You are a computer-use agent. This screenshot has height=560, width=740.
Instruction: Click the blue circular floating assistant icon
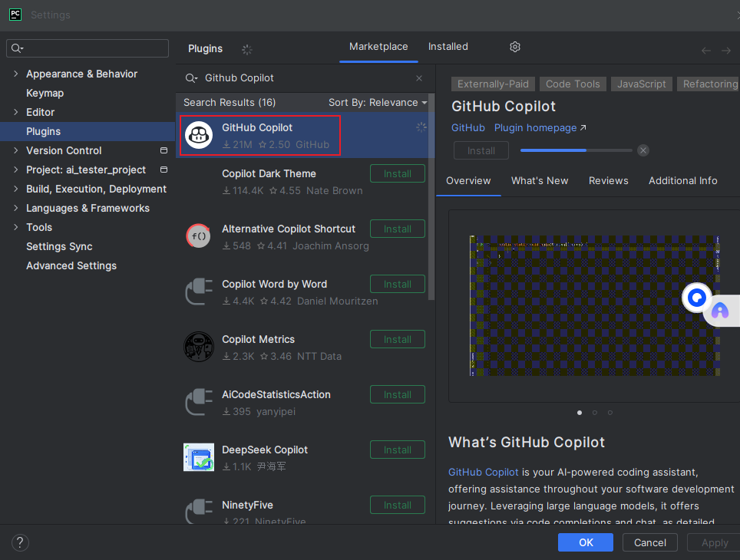point(697,298)
